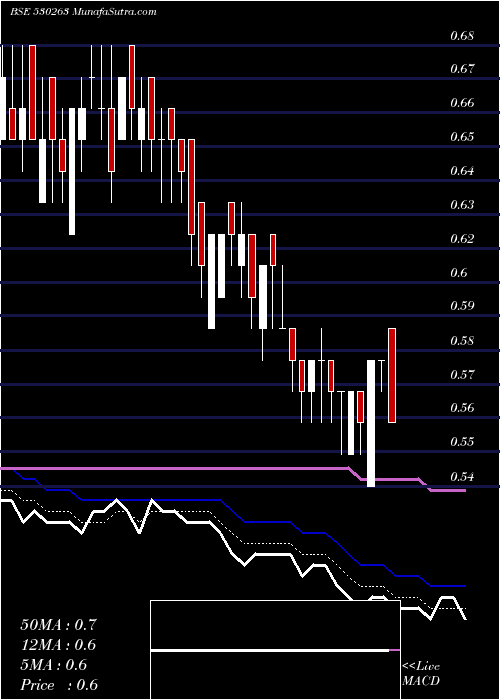Click the 0.57 price axis label

[x=461, y=374]
